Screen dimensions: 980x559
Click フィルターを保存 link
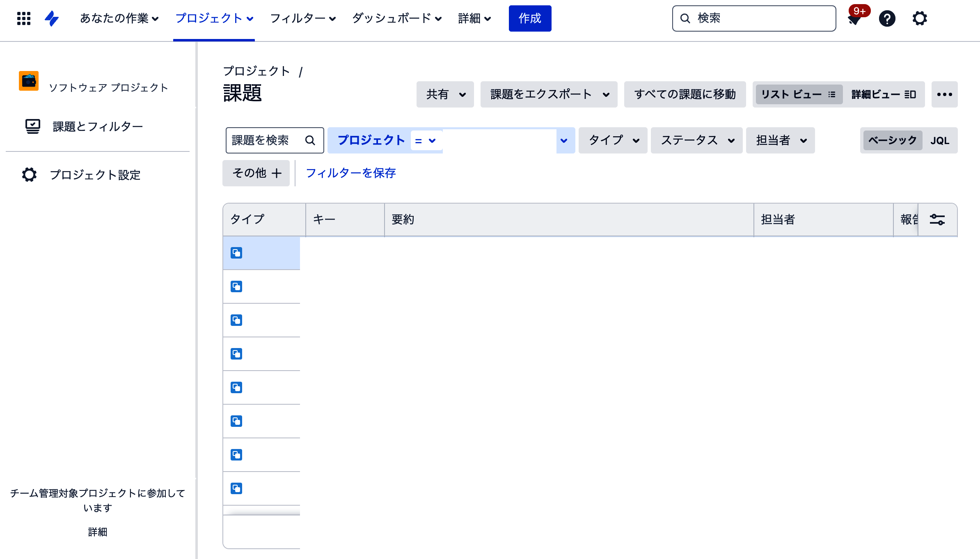(x=351, y=173)
